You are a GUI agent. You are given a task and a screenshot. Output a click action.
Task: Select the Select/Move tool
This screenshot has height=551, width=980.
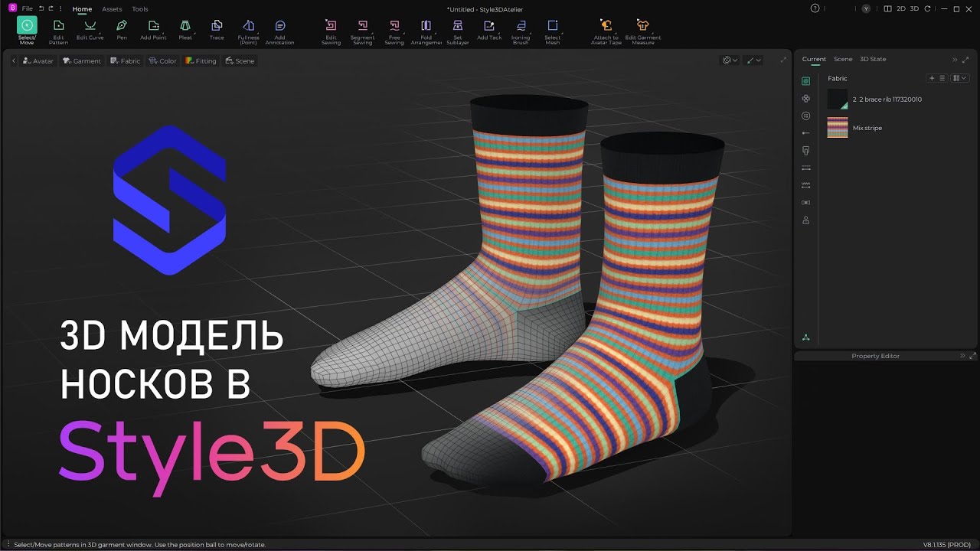27,31
